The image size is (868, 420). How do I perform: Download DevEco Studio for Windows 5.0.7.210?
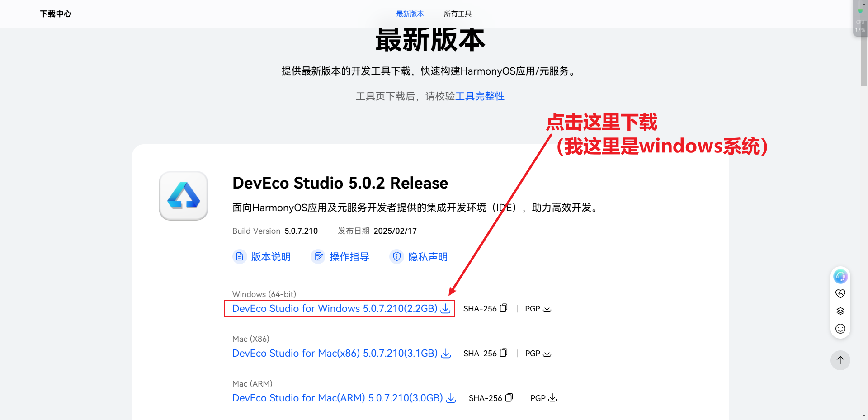coord(335,308)
